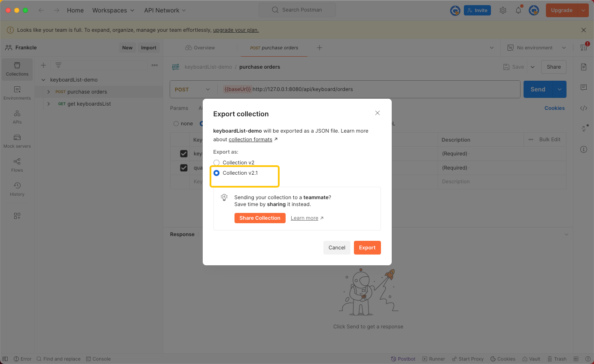
Task: Open the No environment selector
Action: click(x=536, y=48)
